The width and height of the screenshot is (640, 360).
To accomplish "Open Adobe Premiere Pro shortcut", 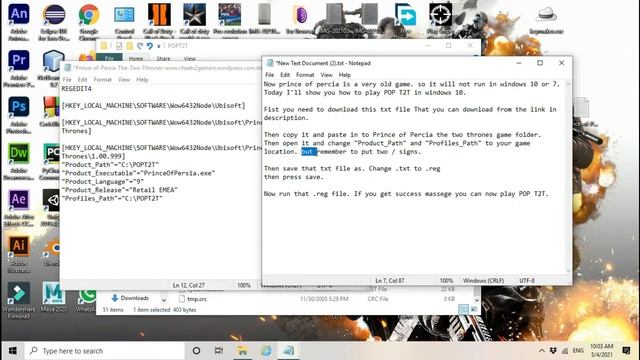I will click(19, 68).
